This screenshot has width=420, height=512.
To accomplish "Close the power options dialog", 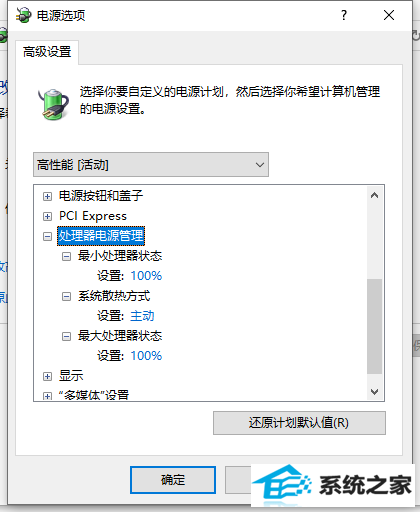I will click(389, 15).
